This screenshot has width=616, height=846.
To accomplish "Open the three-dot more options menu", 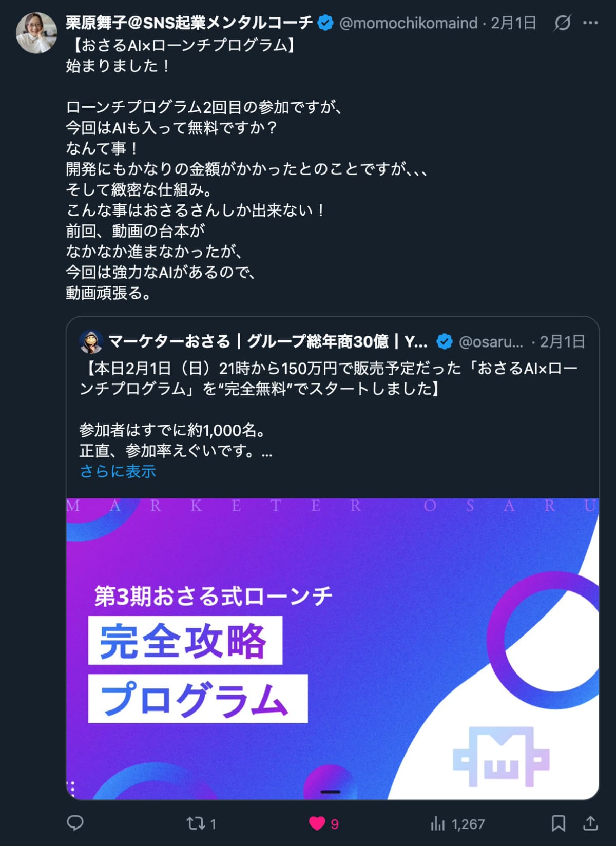I will pos(590,23).
